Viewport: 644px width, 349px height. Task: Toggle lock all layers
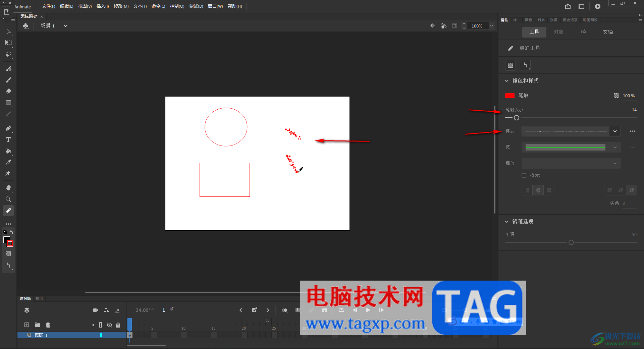tap(118, 325)
